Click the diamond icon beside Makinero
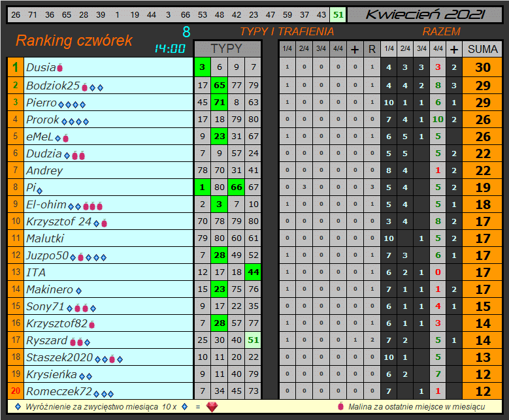Viewport: 509px width, 420px height. [78, 291]
